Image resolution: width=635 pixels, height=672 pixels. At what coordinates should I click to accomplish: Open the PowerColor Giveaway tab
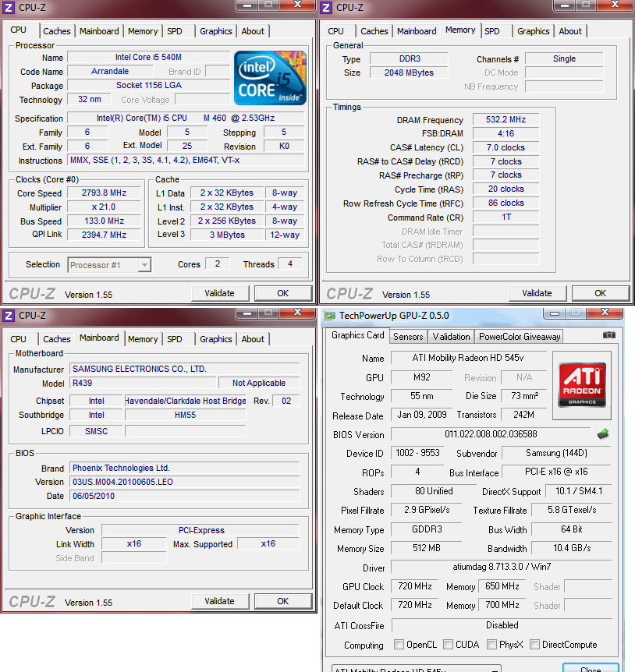pos(520,337)
